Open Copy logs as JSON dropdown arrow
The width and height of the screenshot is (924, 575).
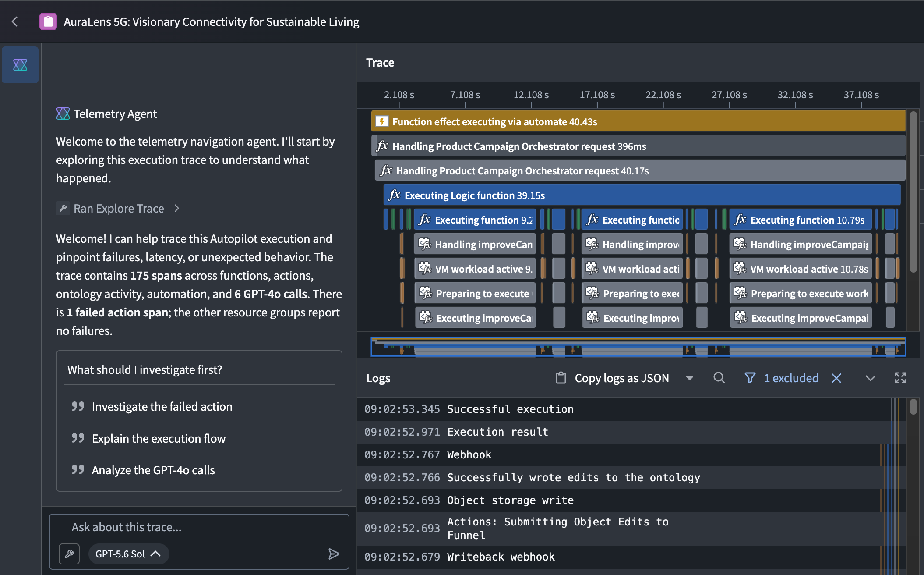tap(690, 378)
